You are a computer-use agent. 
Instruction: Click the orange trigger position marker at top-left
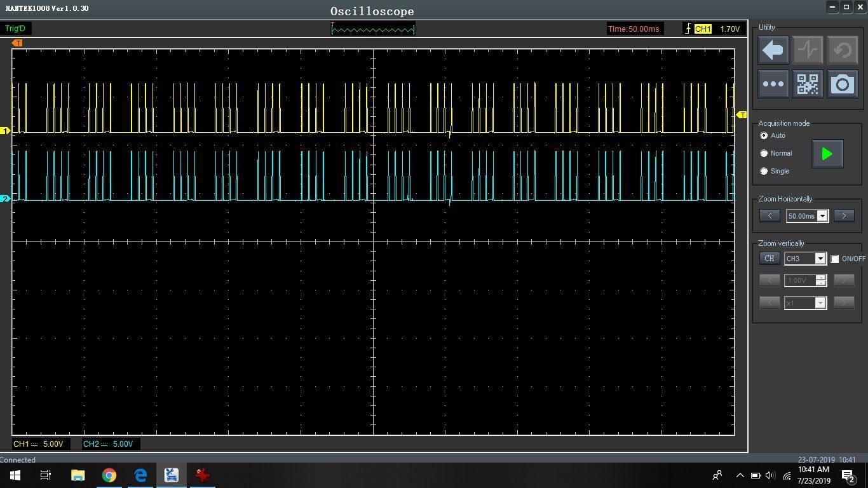click(18, 43)
